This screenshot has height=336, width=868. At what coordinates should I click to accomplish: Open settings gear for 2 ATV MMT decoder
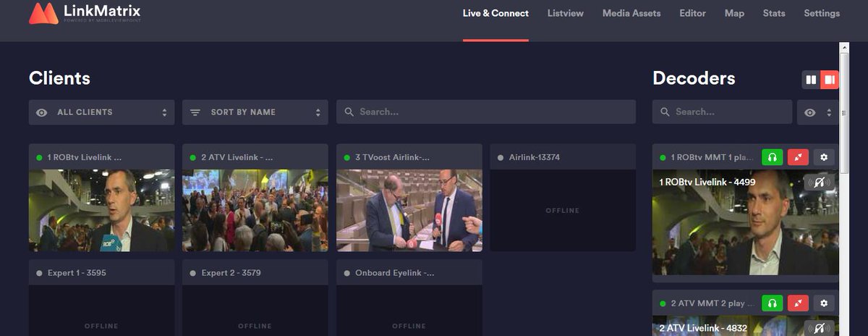tap(824, 303)
